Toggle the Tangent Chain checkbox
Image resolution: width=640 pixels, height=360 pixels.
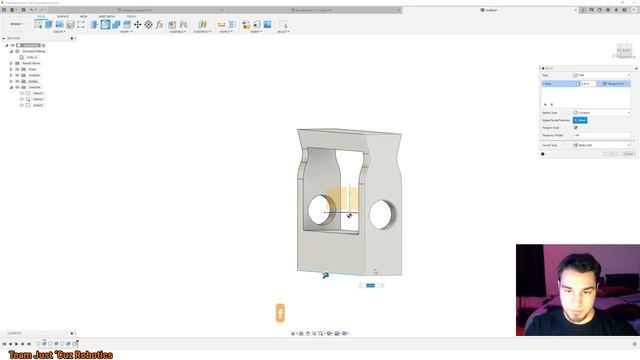coord(576,128)
